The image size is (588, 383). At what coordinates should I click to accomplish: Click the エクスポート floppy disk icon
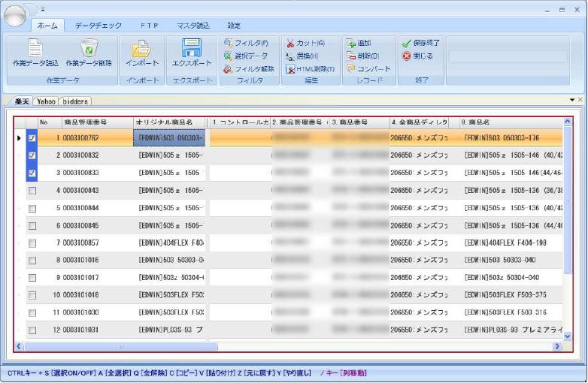192,48
